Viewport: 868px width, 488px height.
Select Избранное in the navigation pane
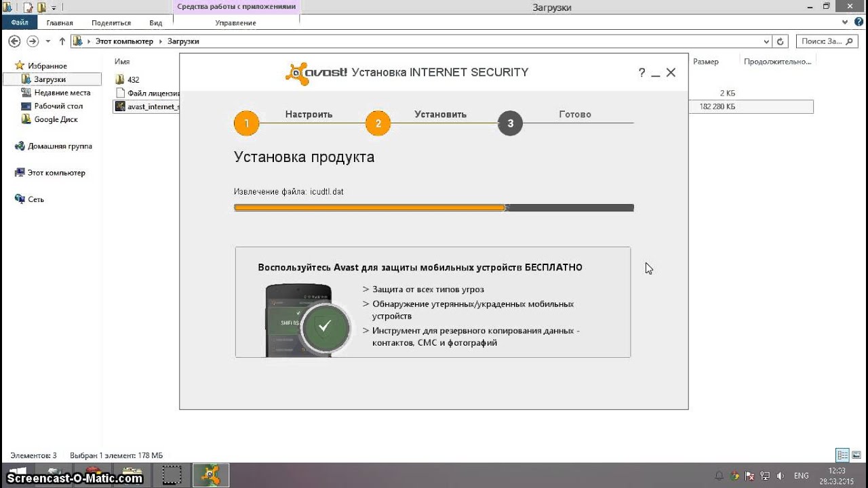(x=41, y=66)
